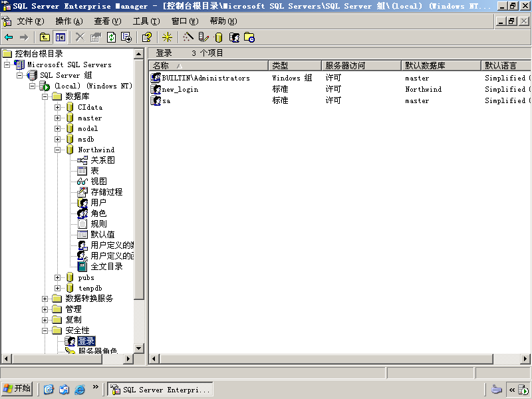This screenshot has height=399, width=532.
Task: Expand the master database node
Action: (x=58, y=118)
